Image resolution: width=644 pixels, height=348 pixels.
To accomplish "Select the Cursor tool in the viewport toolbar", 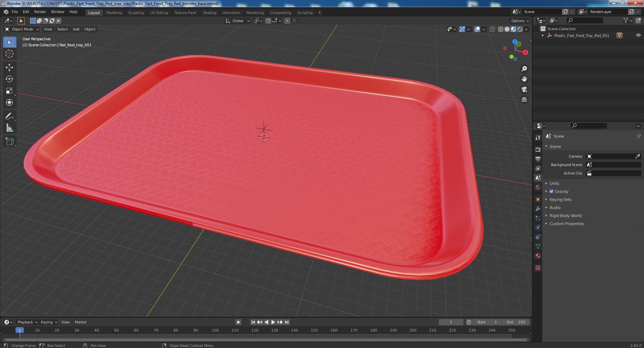I will (9, 54).
